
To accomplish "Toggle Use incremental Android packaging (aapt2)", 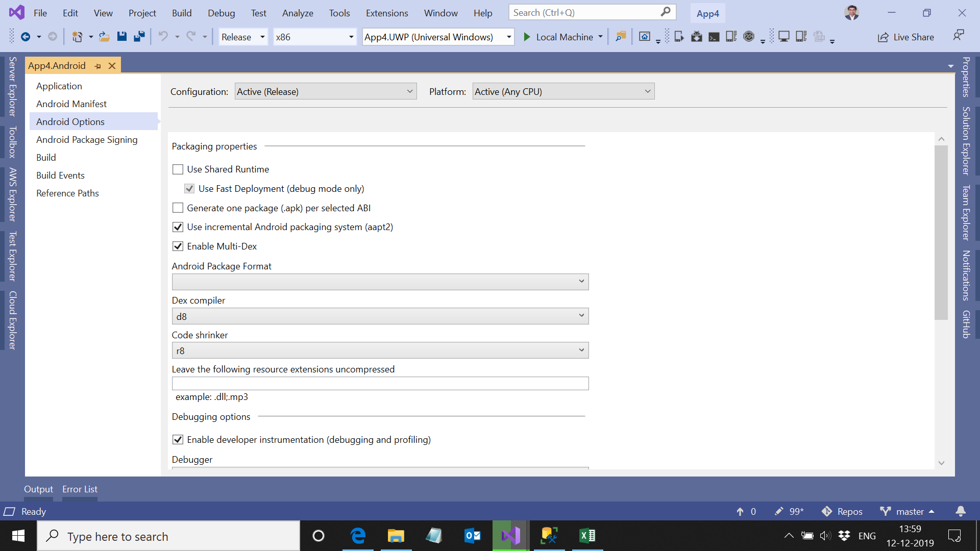I will [178, 227].
